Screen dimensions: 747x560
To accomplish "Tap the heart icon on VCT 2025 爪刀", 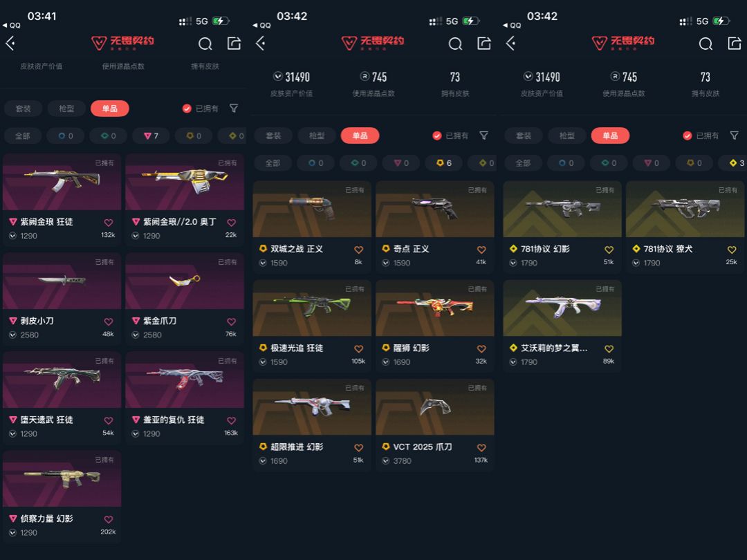I will pyautogui.click(x=481, y=447).
